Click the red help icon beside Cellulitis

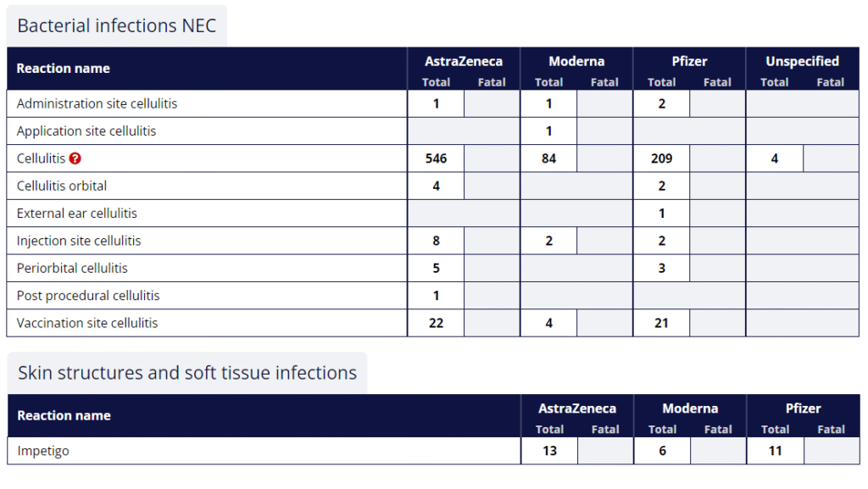coord(75,158)
